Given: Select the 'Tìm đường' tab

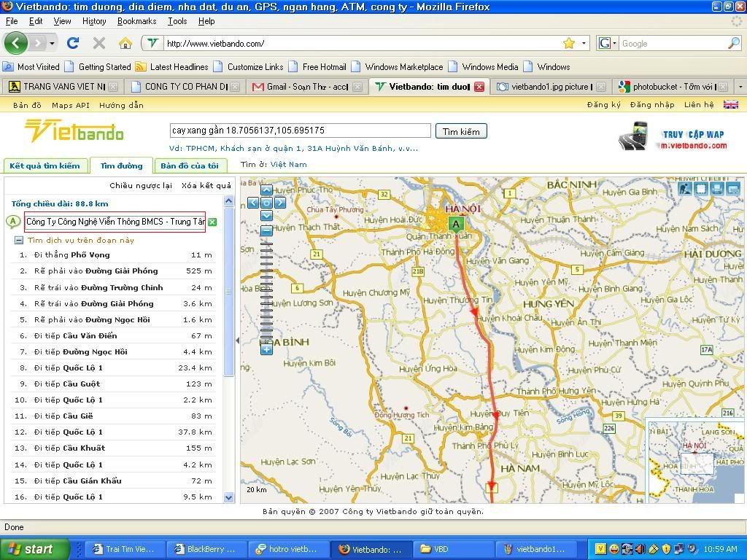Looking at the screenshot, I should pyautogui.click(x=122, y=166).
